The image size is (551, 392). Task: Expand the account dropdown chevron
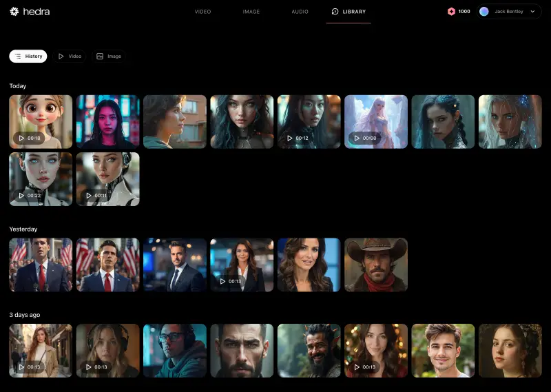coord(532,12)
